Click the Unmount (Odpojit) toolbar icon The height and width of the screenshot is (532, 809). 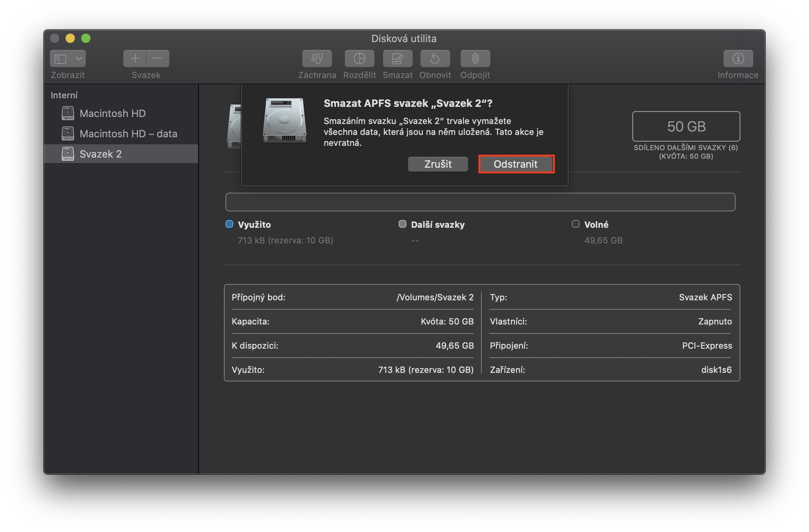(x=475, y=59)
